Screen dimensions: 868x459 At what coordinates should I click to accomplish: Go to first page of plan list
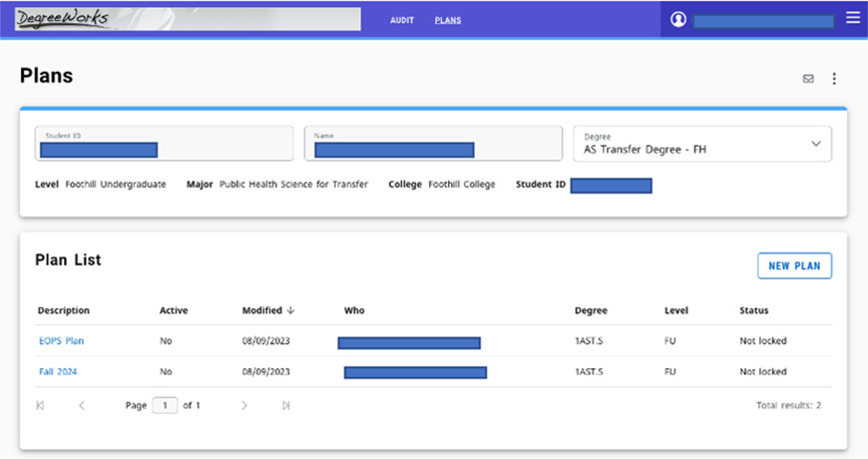(41, 406)
